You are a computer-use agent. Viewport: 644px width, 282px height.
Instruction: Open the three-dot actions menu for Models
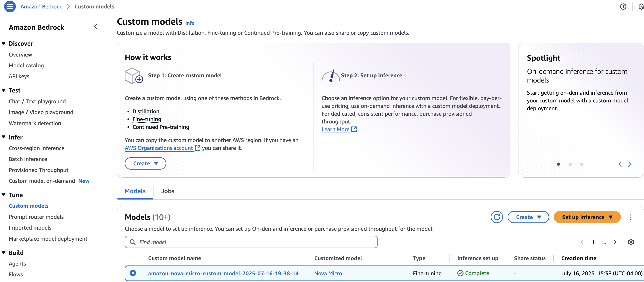631,217
